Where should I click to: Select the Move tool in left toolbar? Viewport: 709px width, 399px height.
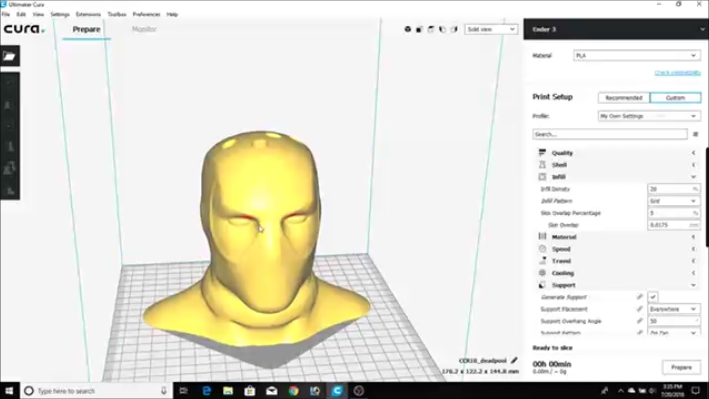9,83
